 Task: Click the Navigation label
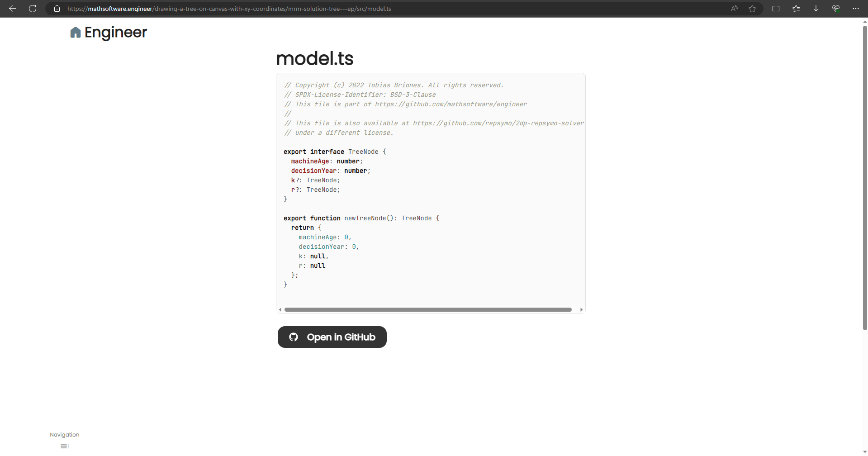[65, 435]
